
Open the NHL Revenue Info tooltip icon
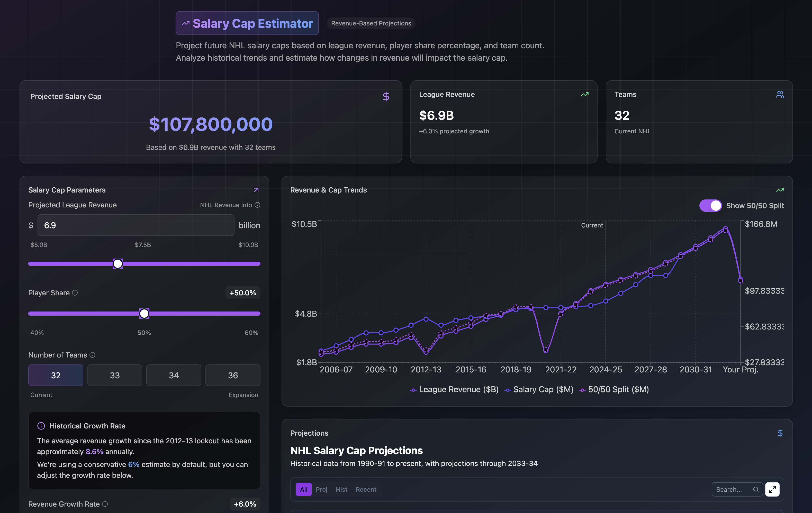[257, 205]
